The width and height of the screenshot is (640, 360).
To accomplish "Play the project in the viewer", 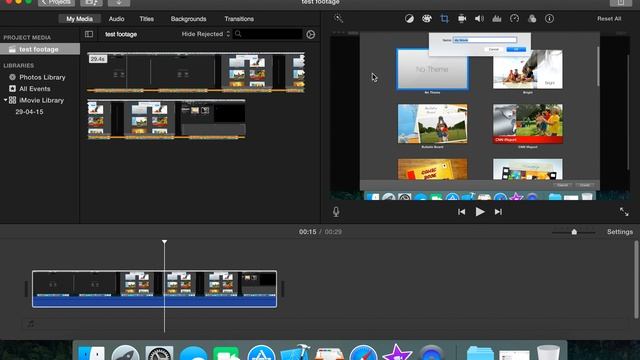I will tap(480, 212).
